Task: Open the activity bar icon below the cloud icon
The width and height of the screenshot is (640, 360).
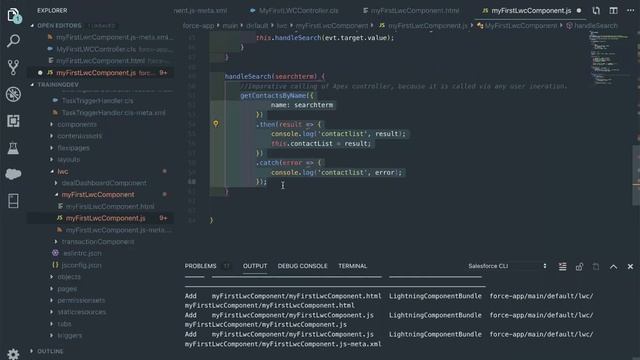Action: tap(13, 201)
